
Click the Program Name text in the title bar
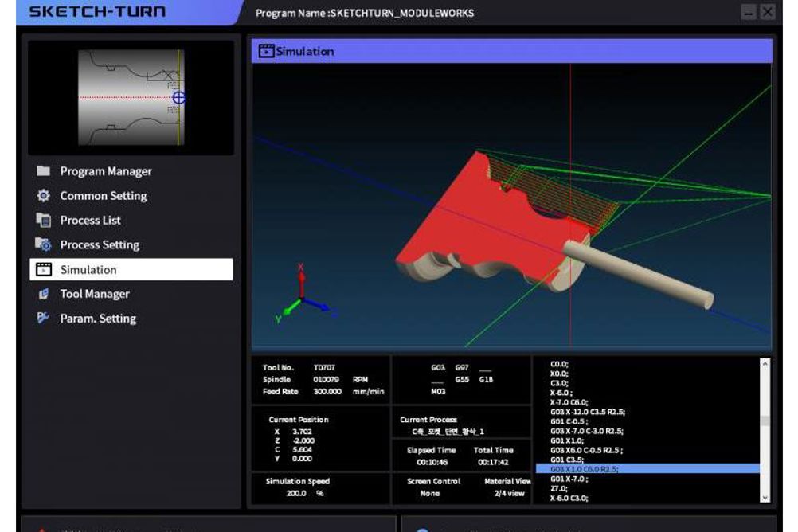[365, 14]
